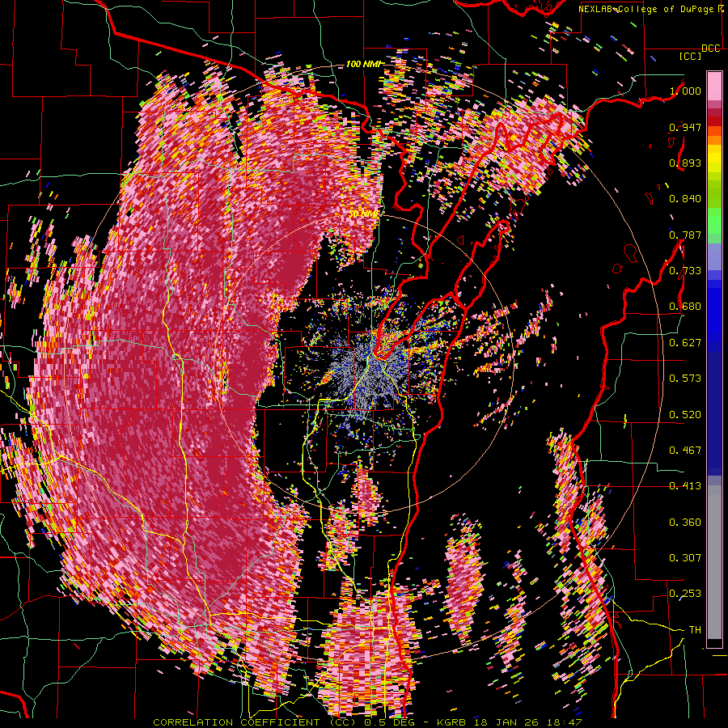Select the 0.520 scale label

click(x=685, y=415)
